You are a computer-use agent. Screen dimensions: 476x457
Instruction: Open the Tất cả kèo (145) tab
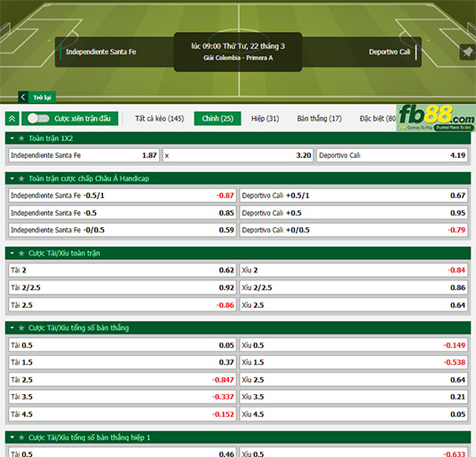pyautogui.click(x=159, y=119)
